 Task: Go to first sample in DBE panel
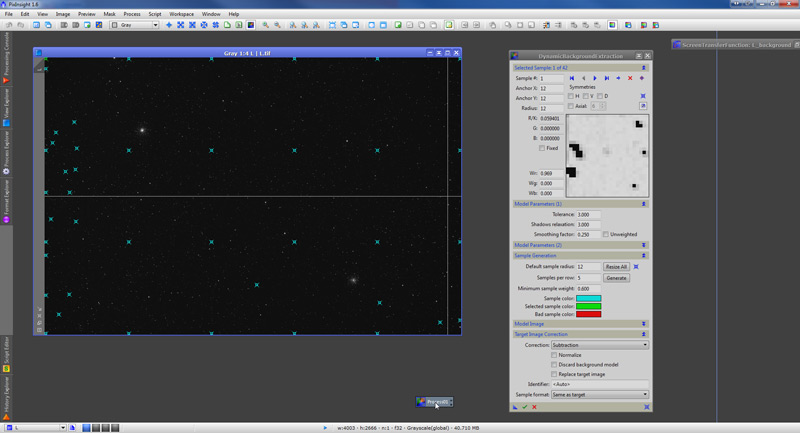click(571, 77)
